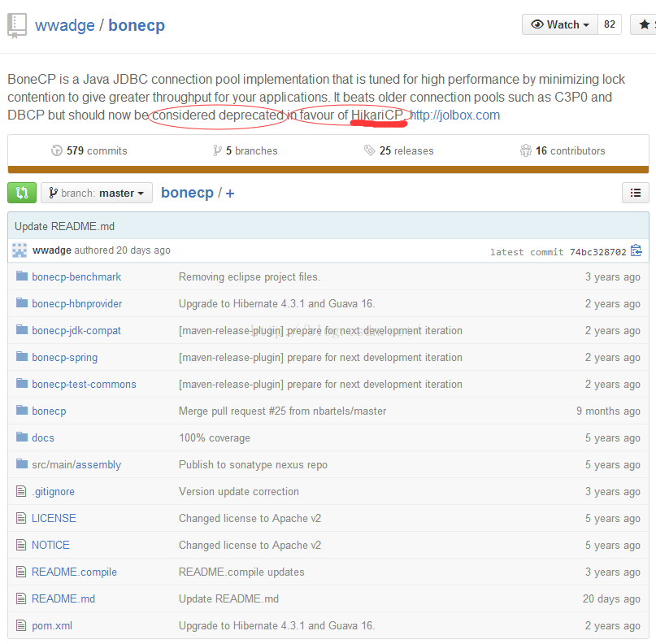The height and width of the screenshot is (644, 656).
Task: Click folder icon next to src/main/assembly
Action: point(22,463)
